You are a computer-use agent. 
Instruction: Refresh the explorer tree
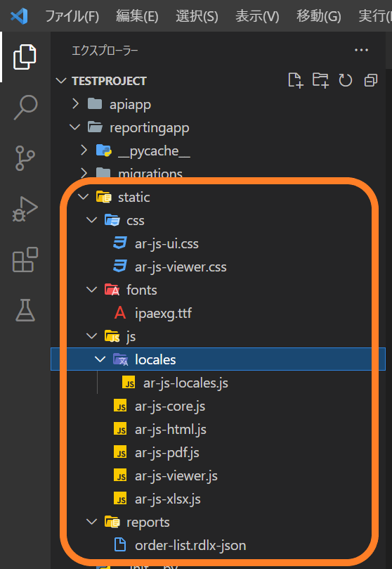point(345,80)
